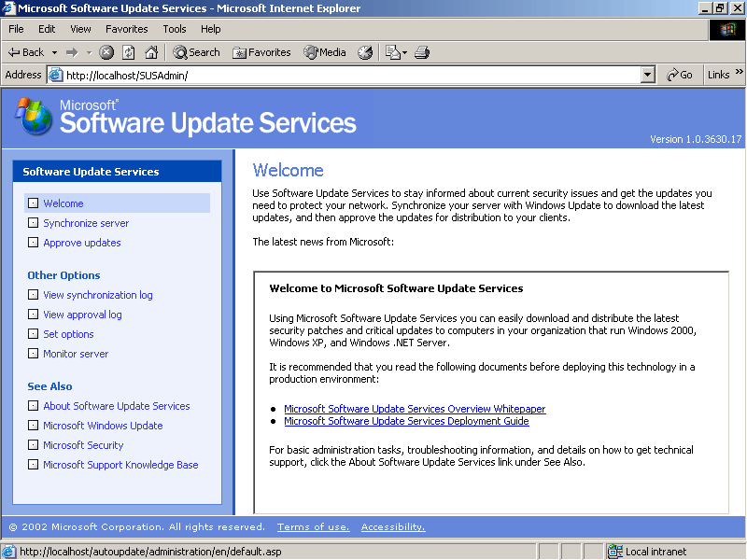Open the Deployment Guide document link
Screen dimensions: 747x560
point(406,421)
